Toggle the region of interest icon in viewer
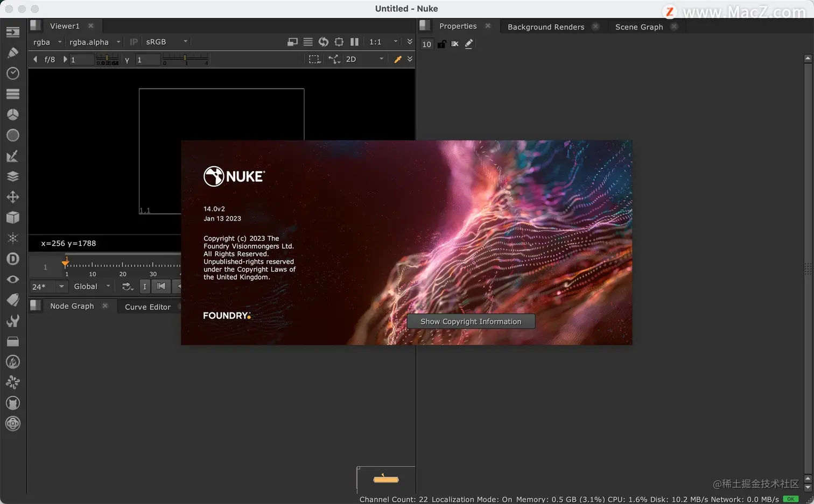The width and height of the screenshot is (814, 504). pyautogui.click(x=339, y=42)
